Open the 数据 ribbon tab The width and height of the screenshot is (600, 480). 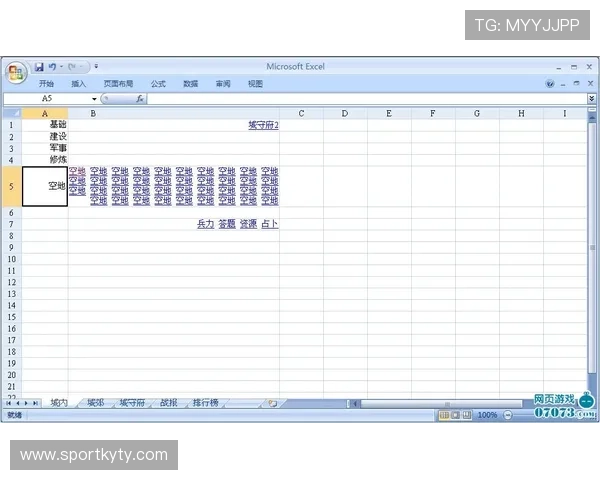pos(191,84)
